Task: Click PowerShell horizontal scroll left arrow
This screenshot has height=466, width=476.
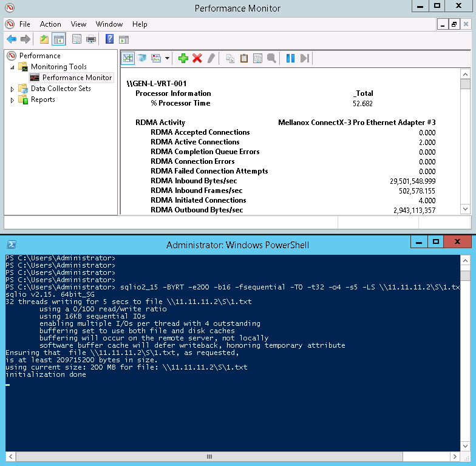Action: point(11,456)
